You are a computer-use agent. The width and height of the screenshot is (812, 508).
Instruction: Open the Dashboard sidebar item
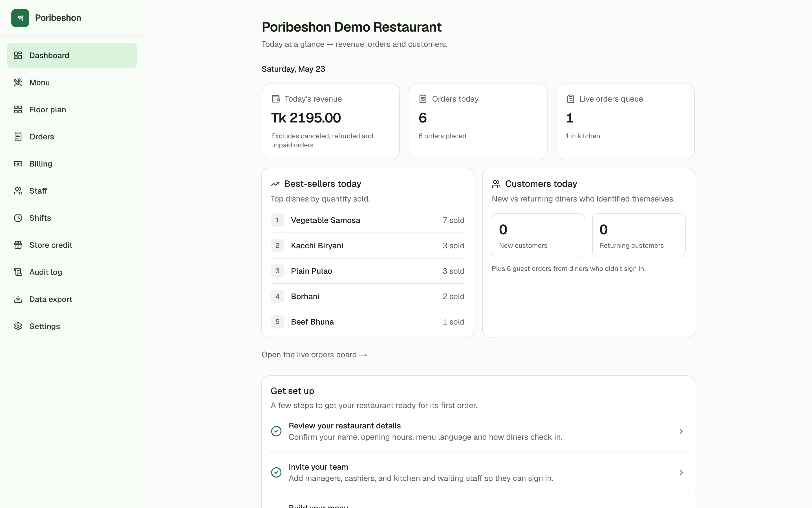72,55
